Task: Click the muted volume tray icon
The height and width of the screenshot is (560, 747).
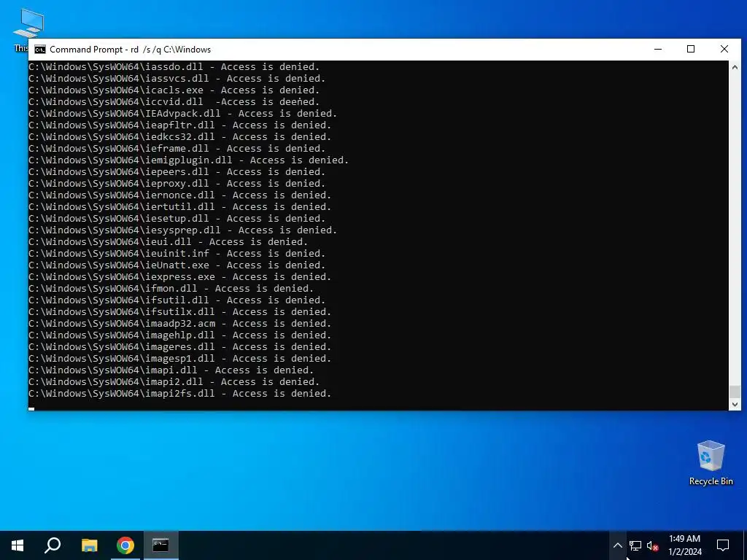Action: click(x=653, y=545)
